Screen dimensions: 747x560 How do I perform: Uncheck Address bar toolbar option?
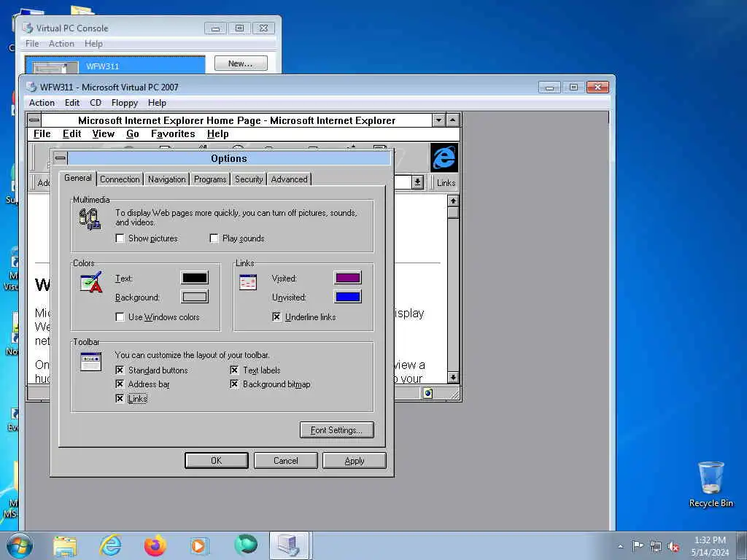click(120, 384)
